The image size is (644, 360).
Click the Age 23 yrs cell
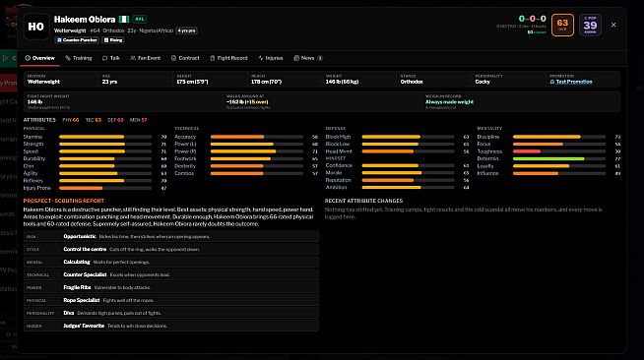[x=135, y=79]
